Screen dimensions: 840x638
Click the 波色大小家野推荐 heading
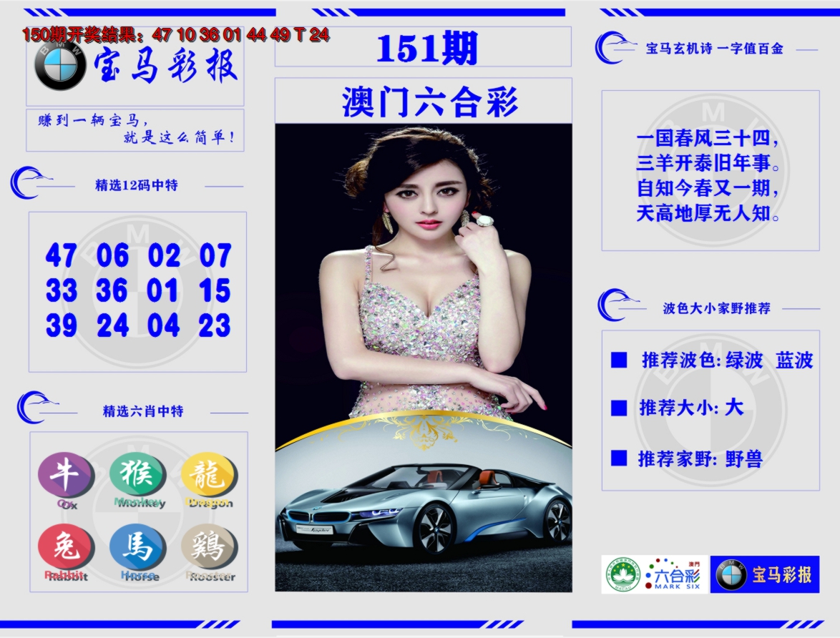coord(717,308)
